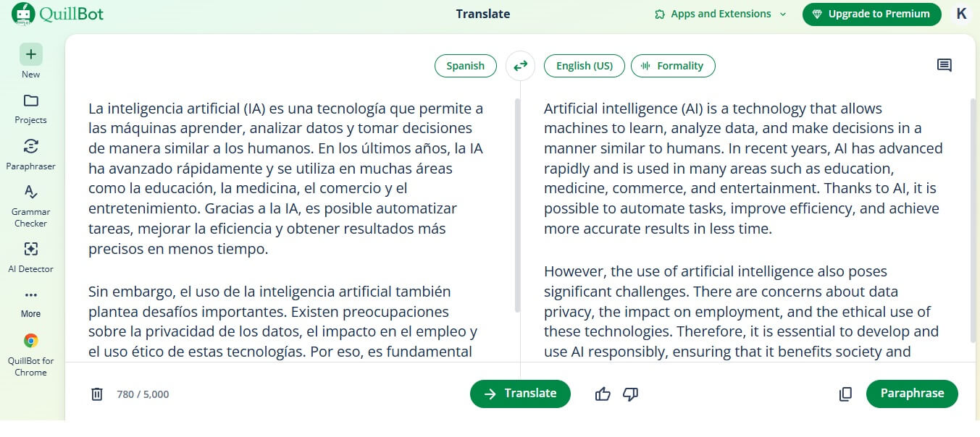Swap source and target languages

520,66
